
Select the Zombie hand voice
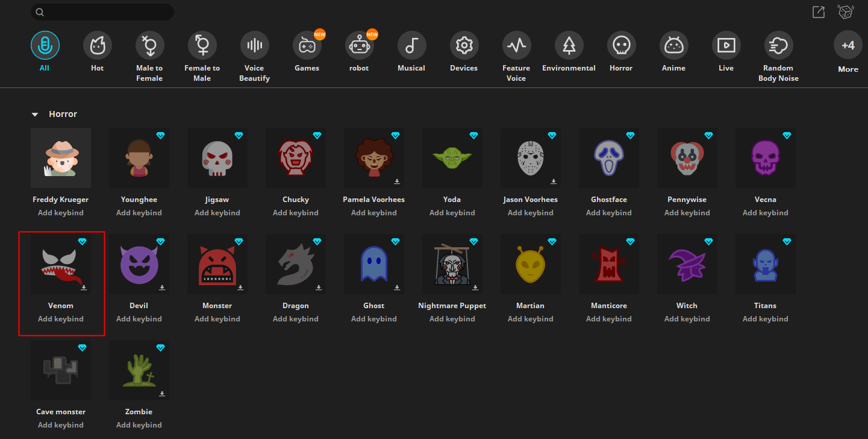139,370
